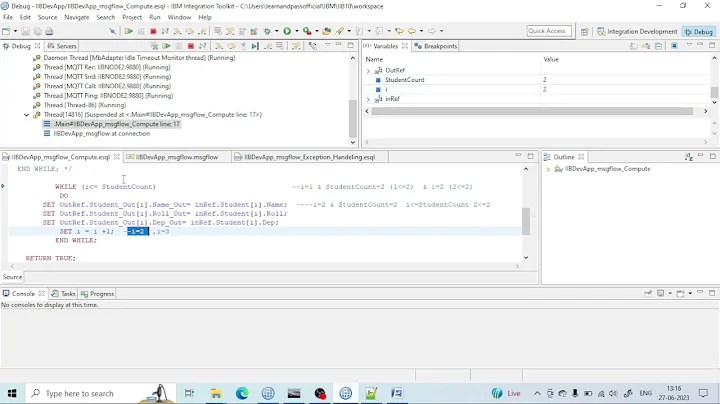Open dropdown arrow beside the New icon
The width and height of the screenshot is (720, 404).
(x=15, y=31)
